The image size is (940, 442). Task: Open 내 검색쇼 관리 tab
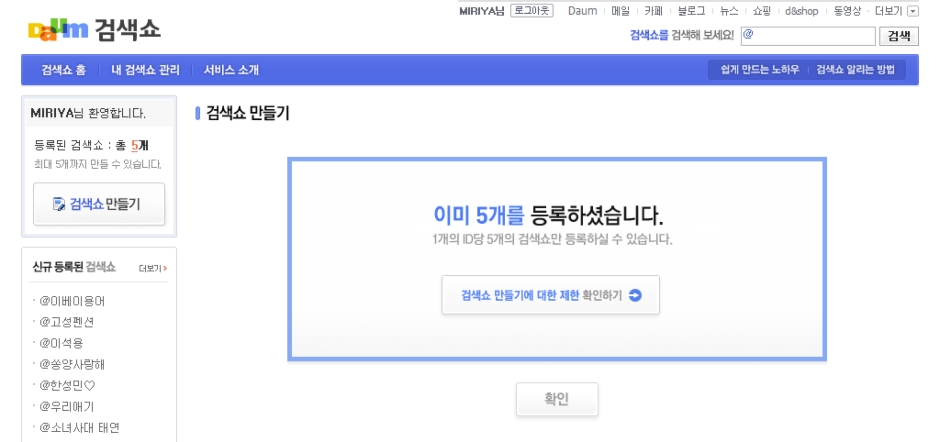tap(145, 70)
